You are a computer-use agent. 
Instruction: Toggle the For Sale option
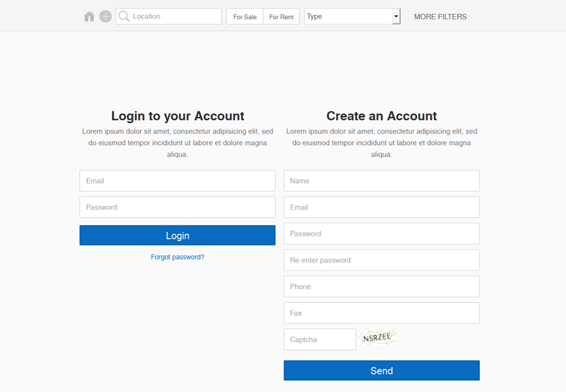[245, 16]
